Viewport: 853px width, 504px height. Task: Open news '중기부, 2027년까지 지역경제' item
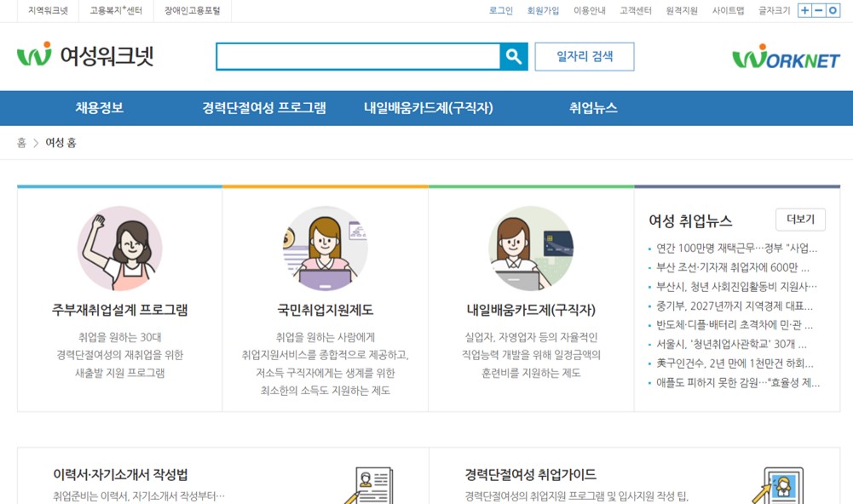coord(735,306)
